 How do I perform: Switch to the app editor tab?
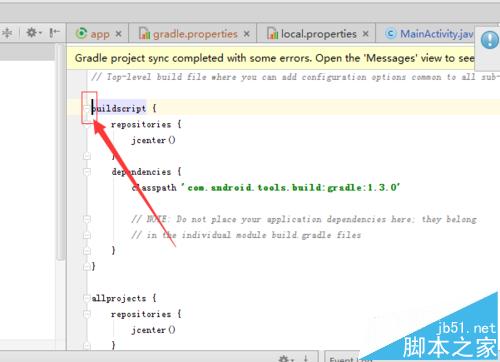tap(100, 34)
